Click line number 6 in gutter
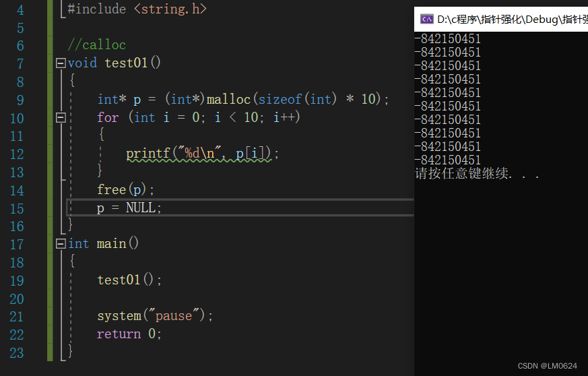This screenshot has height=376, width=588. click(x=20, y=46)
